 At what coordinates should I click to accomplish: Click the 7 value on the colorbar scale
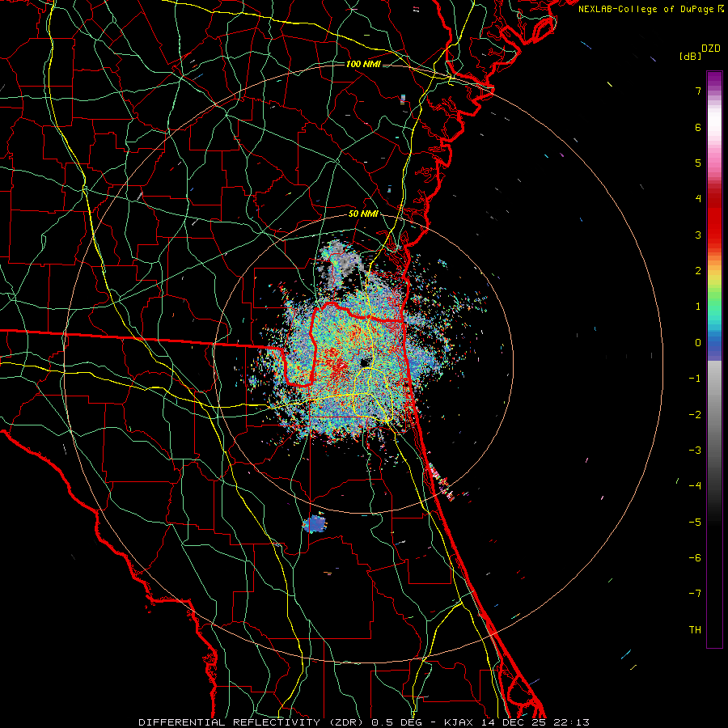(698, 91)
